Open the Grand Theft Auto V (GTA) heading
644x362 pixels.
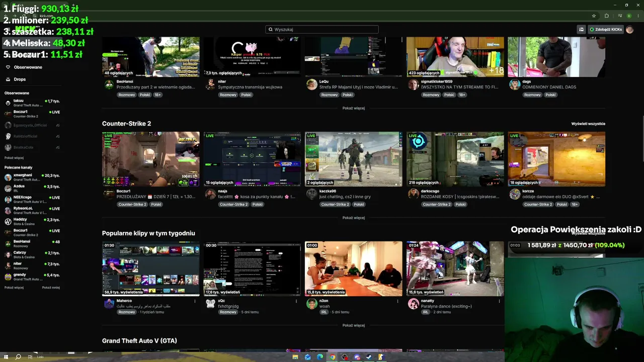139,341
